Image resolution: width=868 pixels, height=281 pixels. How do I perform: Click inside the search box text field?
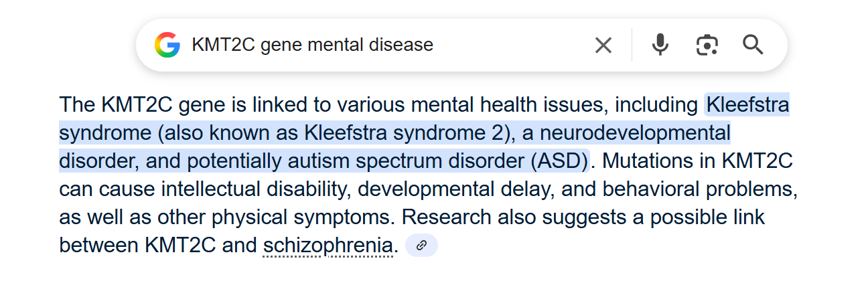(382, 45)
